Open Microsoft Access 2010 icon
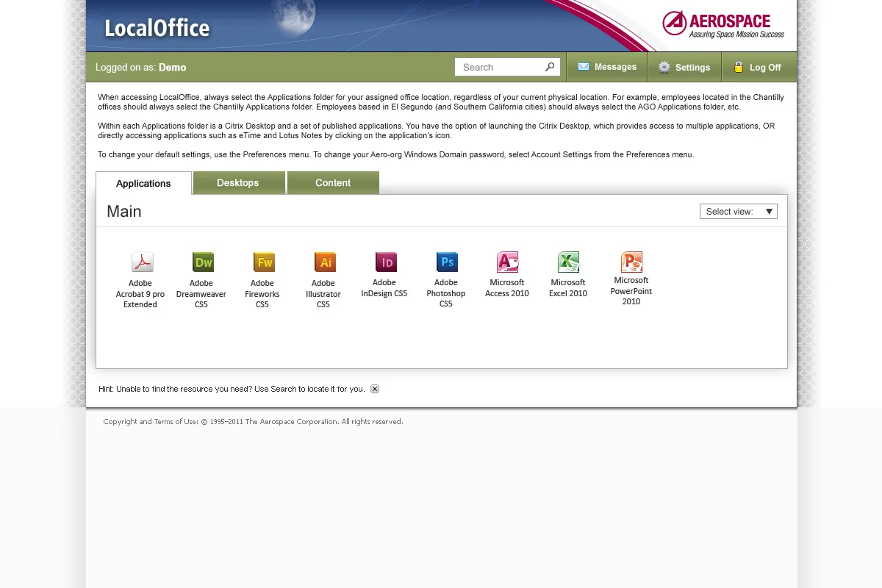Image resolution: width=882 pixels, height=588 pixels. pos(508,262)
